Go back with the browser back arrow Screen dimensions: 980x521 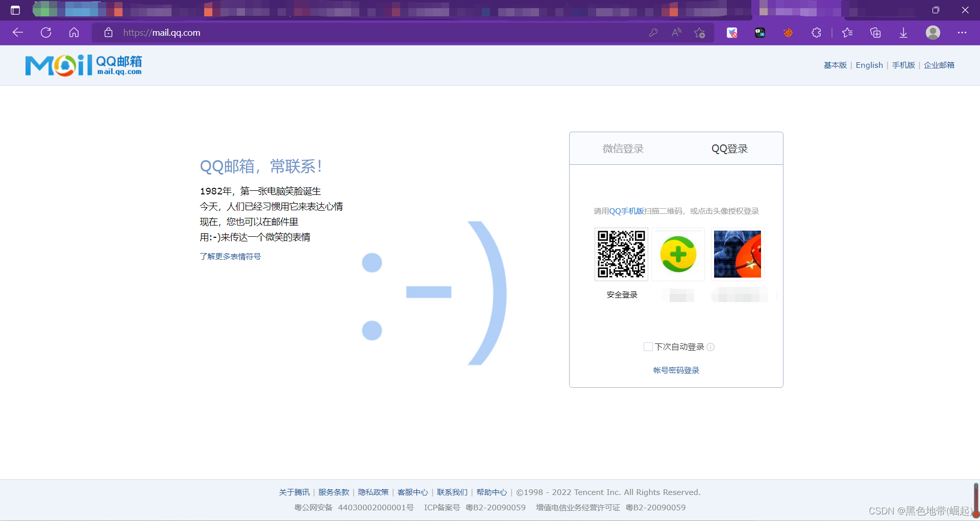click(x=18, y=33)
